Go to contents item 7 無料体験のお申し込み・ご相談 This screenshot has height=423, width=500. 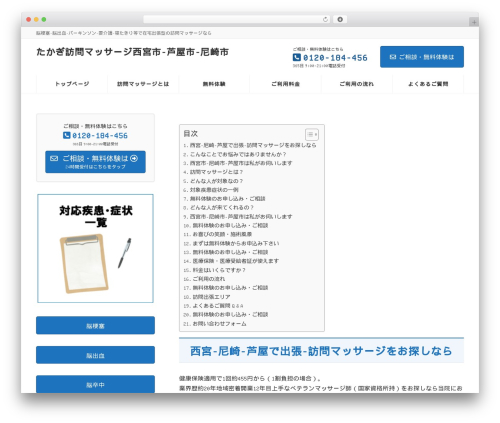pyautogui.click(x=227, y=199)
